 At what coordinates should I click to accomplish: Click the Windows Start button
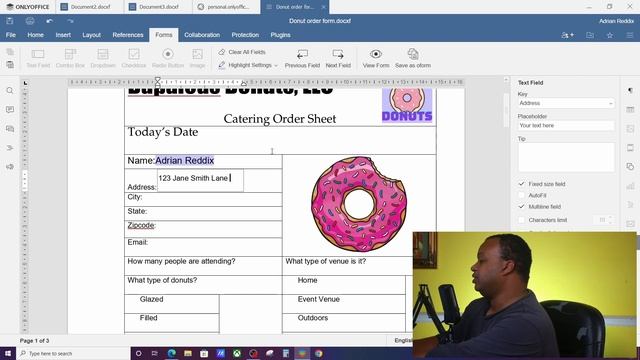[8, 353]
